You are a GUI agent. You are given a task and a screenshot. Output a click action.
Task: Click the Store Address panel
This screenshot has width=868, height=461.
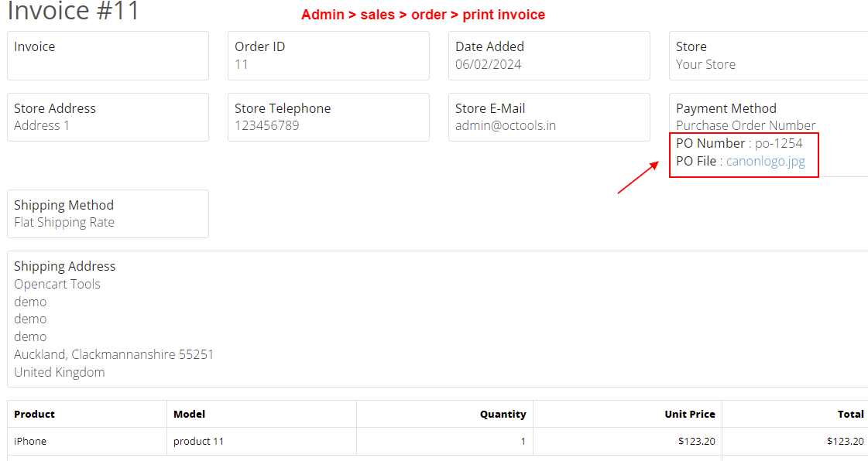pyautogui.click(x=108, y=118)
